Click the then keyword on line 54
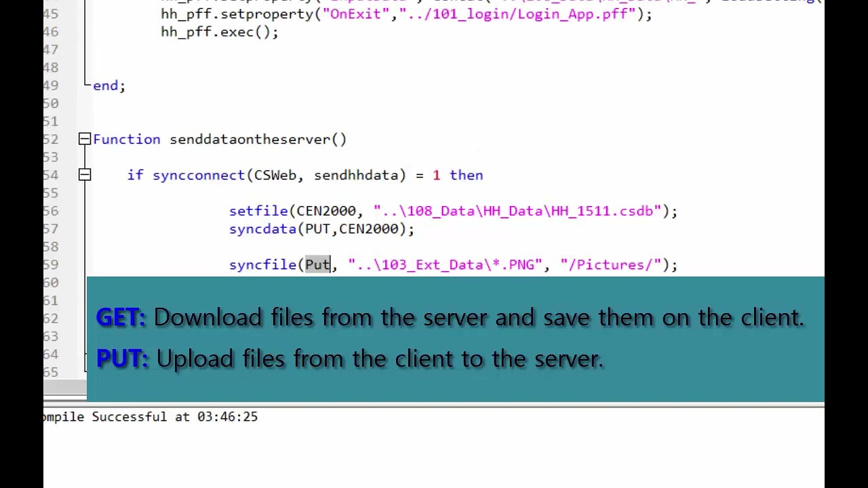The width and height of the screenshot is (868, 488). click(467, 176)
